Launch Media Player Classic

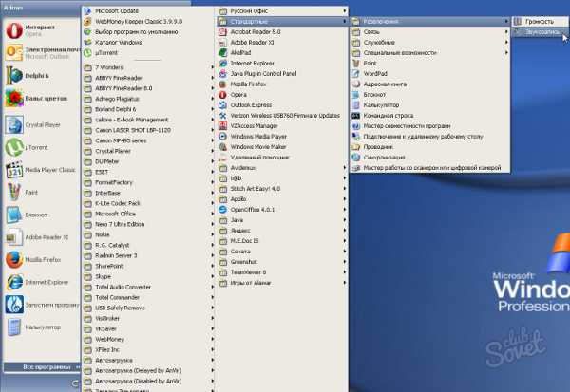pyautogui.click(x=40, y=170)
